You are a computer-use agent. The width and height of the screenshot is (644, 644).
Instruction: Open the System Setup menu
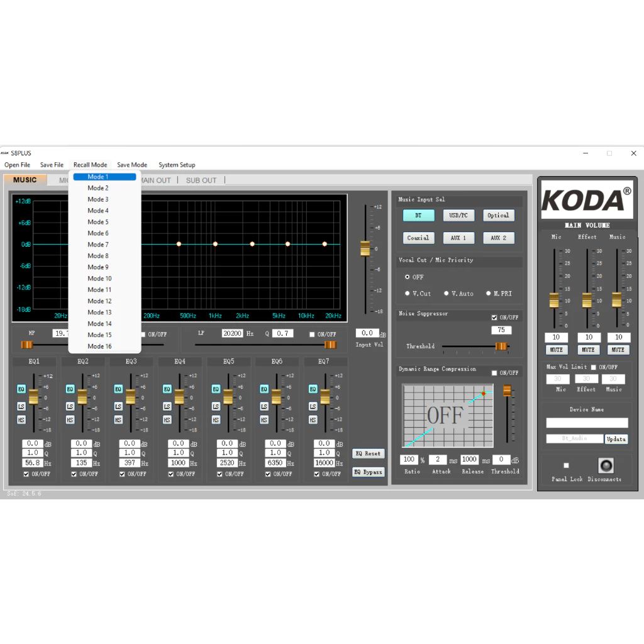tap(177, 165)
